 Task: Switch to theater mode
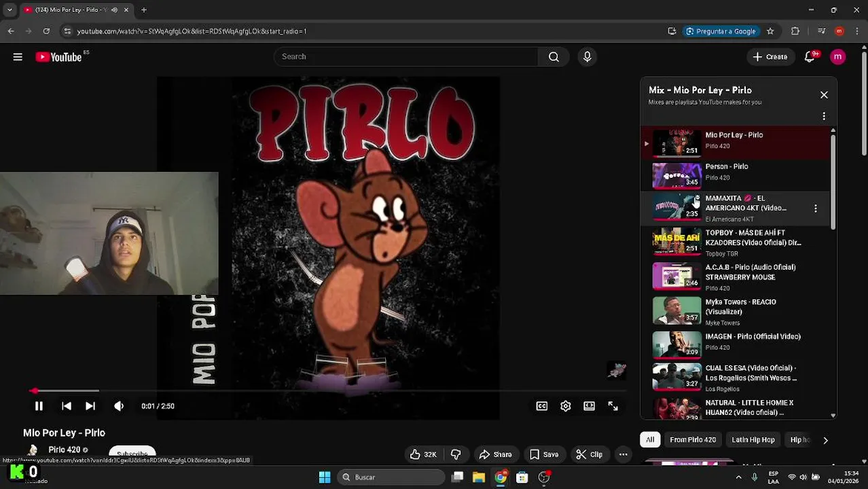click(x=589, y=406)
